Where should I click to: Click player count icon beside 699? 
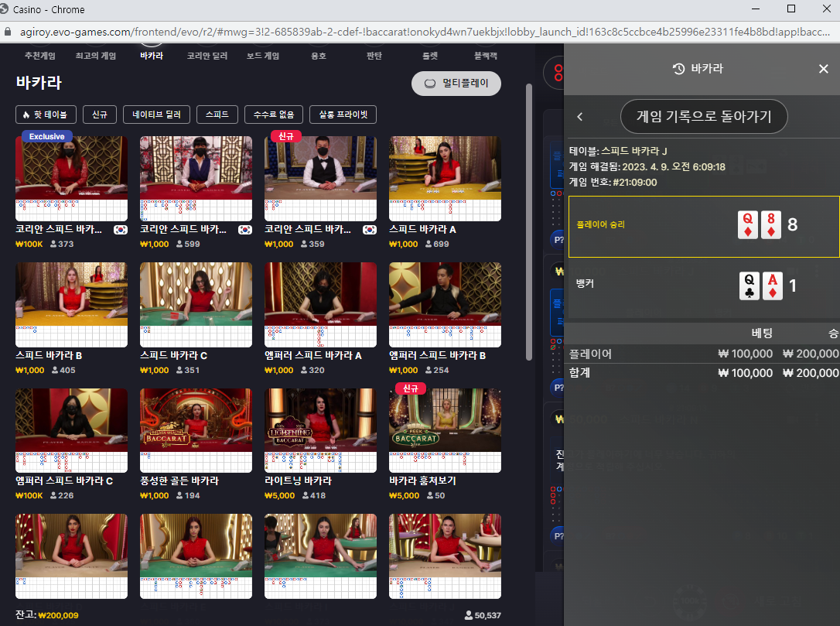[429, 244]
